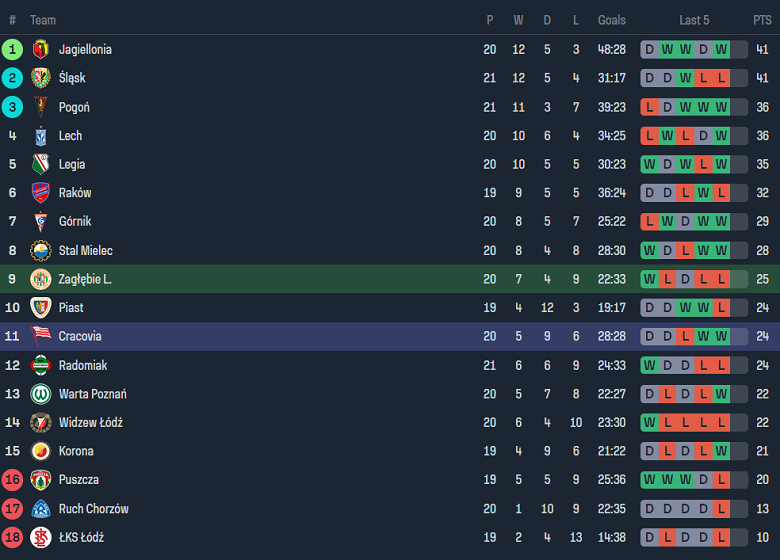Click the Śląsk club crest icon

(x=40, y=78)
